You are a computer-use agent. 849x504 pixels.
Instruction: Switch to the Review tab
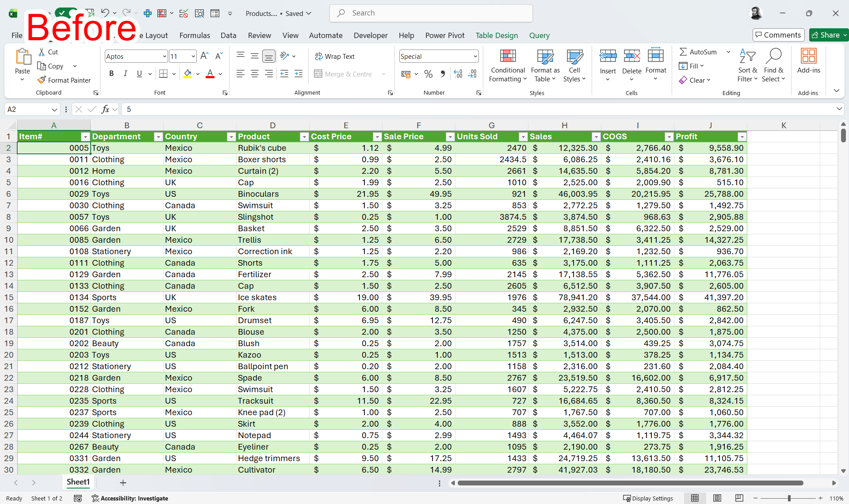click(x=260, y=35)
